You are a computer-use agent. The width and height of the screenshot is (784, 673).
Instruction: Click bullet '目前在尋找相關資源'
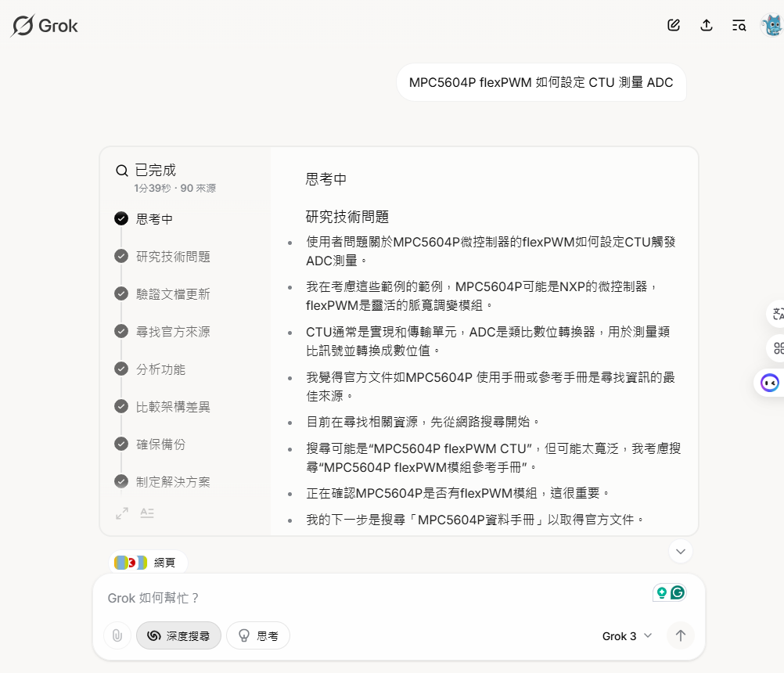423,422
